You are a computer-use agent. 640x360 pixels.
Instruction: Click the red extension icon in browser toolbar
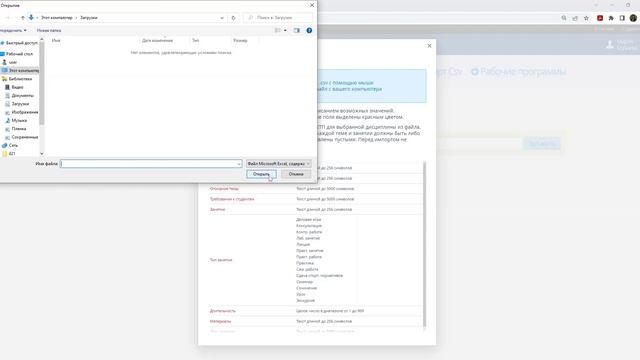(600, 18)
